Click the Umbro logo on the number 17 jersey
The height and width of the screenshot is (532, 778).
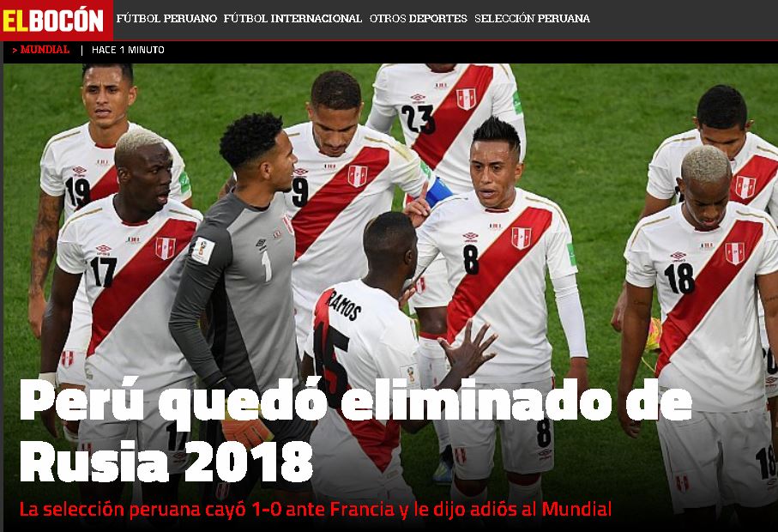[x=104, y=250]
